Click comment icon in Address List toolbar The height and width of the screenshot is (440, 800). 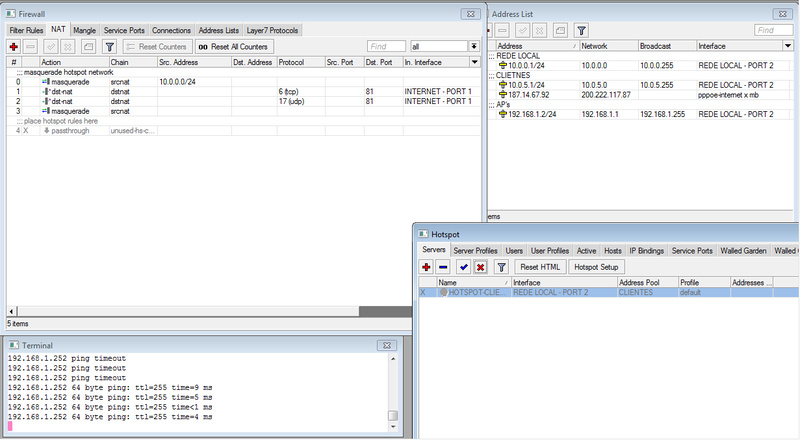(560, 31)
